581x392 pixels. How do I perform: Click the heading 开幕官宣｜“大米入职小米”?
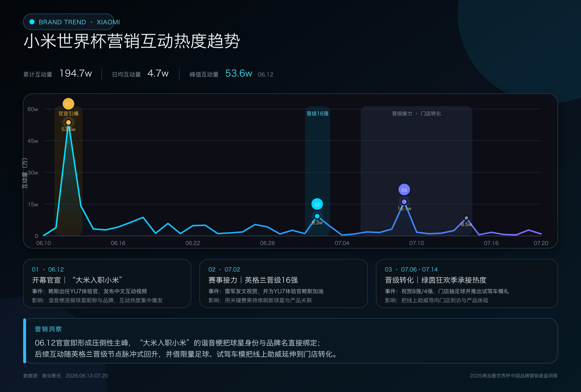pos(77,280)
